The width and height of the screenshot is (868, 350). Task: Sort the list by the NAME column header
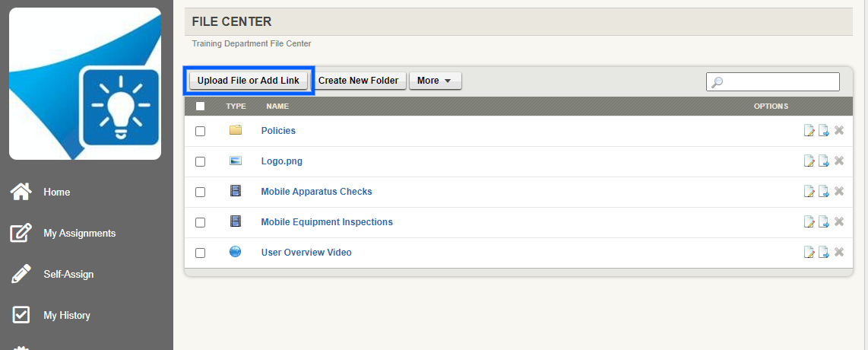[x=277, y=107]
